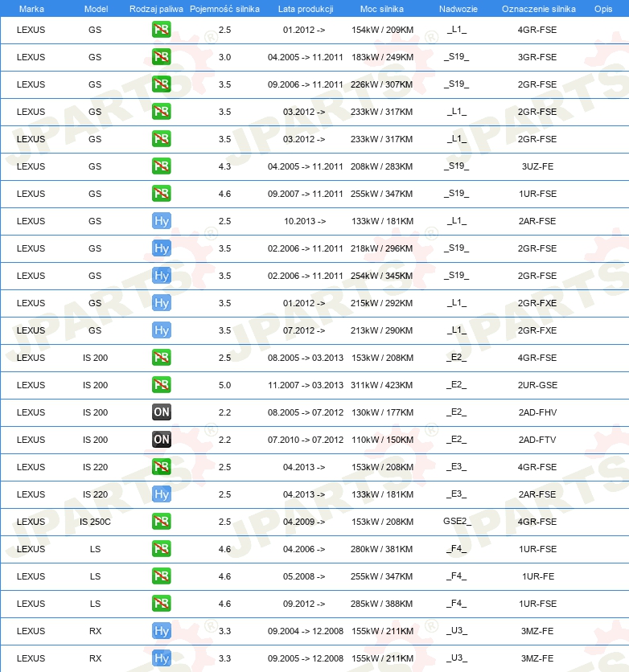Select production years 11.2007 -> 03.2013
This screenshot has width=629, height=672.
click(x=306, y=385)
